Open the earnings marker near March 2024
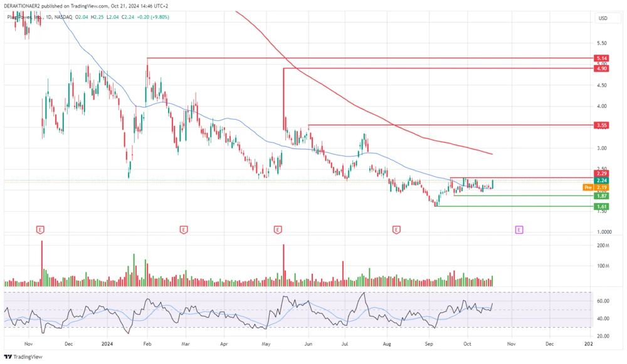The width and height of the screenshot is (627, 364). pyautogui.click(x=183, y=230)
